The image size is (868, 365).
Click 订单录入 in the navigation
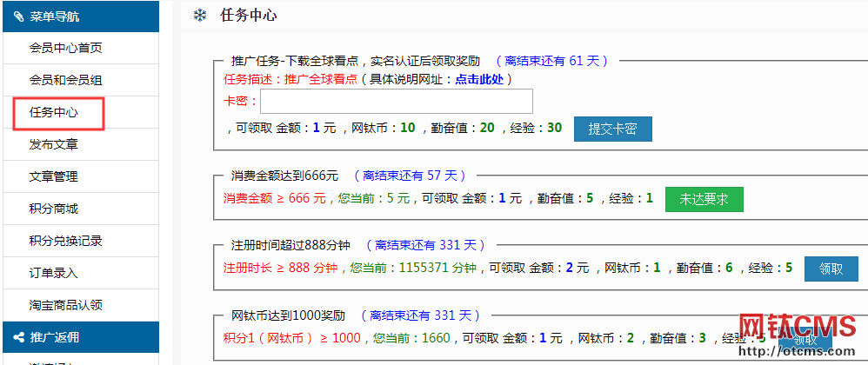tap(54, 273)
